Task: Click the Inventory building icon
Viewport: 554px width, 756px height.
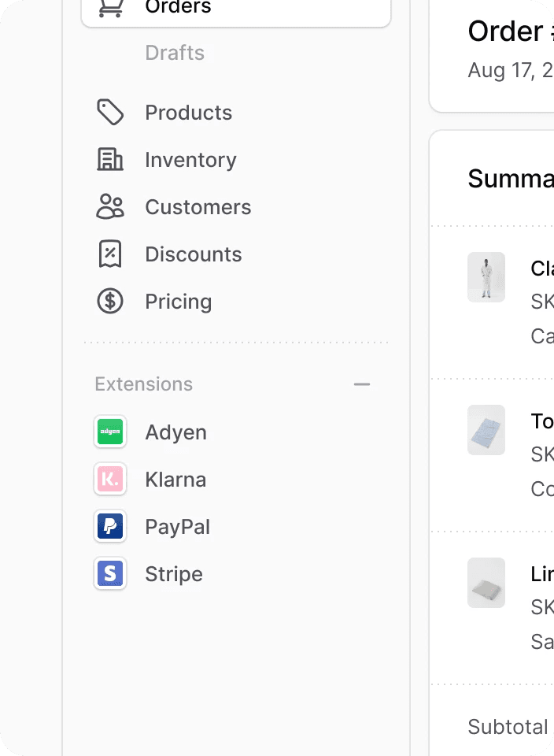Action: pyautogui.click(x=110, y=159)
